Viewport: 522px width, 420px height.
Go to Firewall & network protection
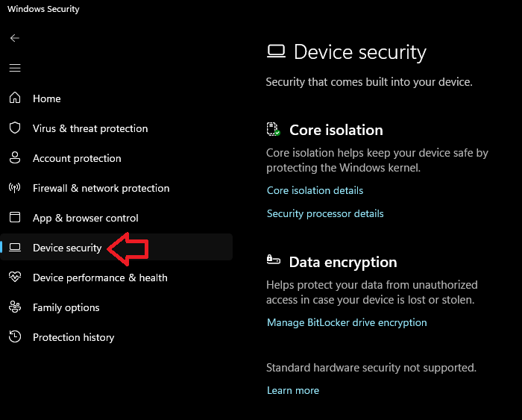[101, 188]
